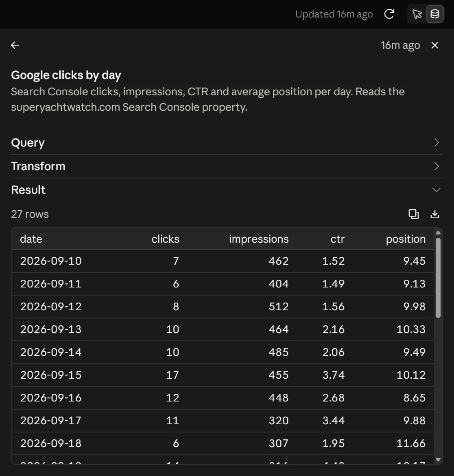Click the ctr column header
Image resolution: width=454 pixels, height=476 pixels.
point(338,239)
